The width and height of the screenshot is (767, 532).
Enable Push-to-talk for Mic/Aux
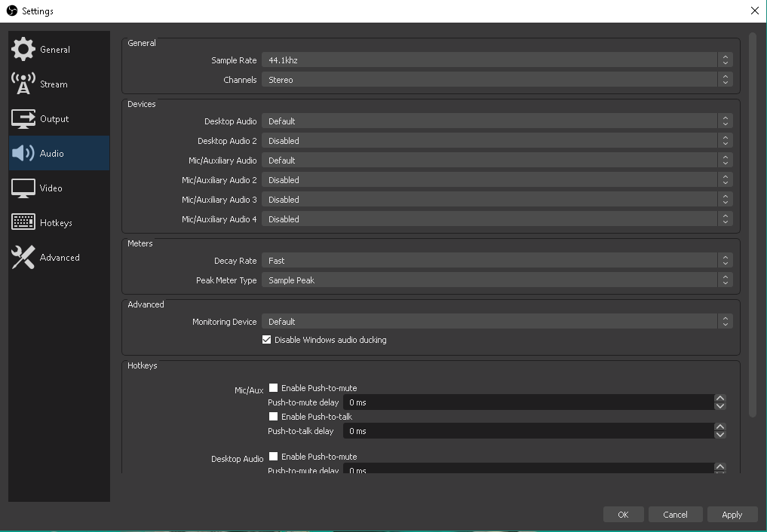(x=274, y=416)
